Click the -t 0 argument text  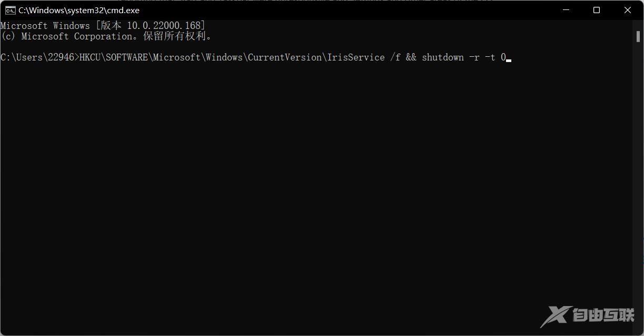pos(495,57)
